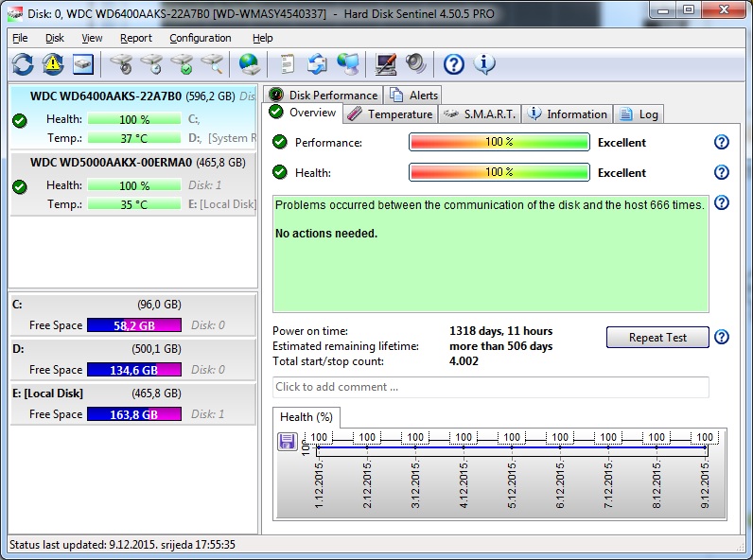
Task: Click the yellow warning triangle toolbar icon
Action: 53,64
